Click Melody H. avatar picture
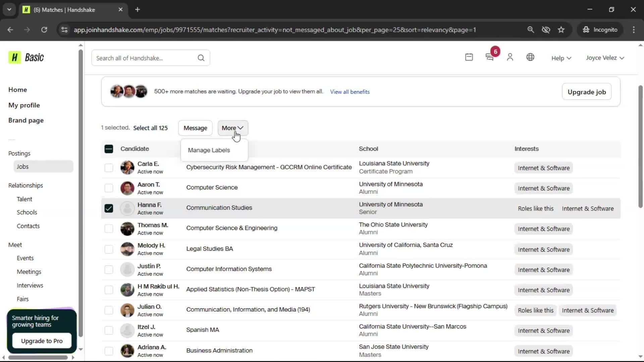Screen dimensions: 644x362 (x=127, y=249)
